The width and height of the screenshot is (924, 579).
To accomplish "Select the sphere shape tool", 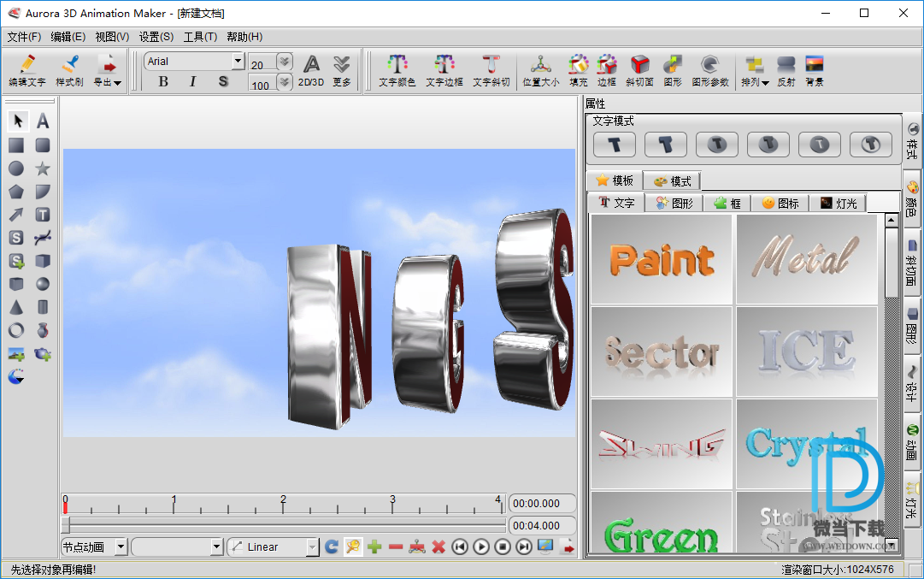I will pos(43,284).
